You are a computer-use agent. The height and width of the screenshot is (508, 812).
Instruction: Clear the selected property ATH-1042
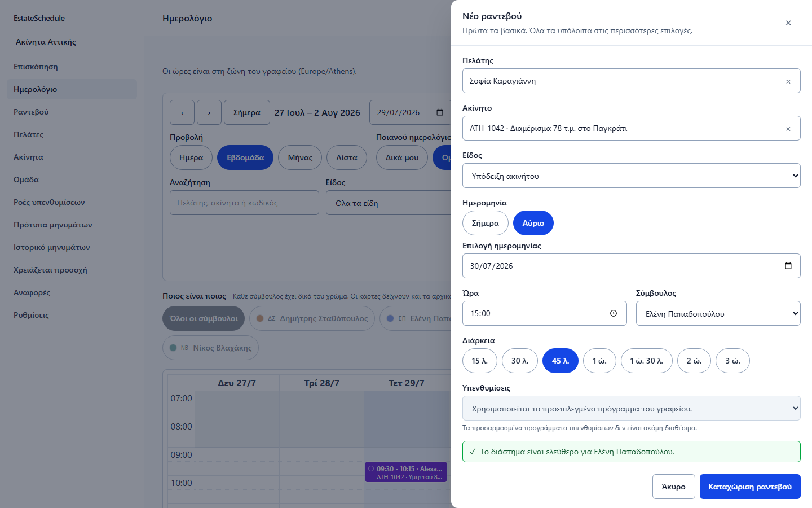click(x=788, y=129)
